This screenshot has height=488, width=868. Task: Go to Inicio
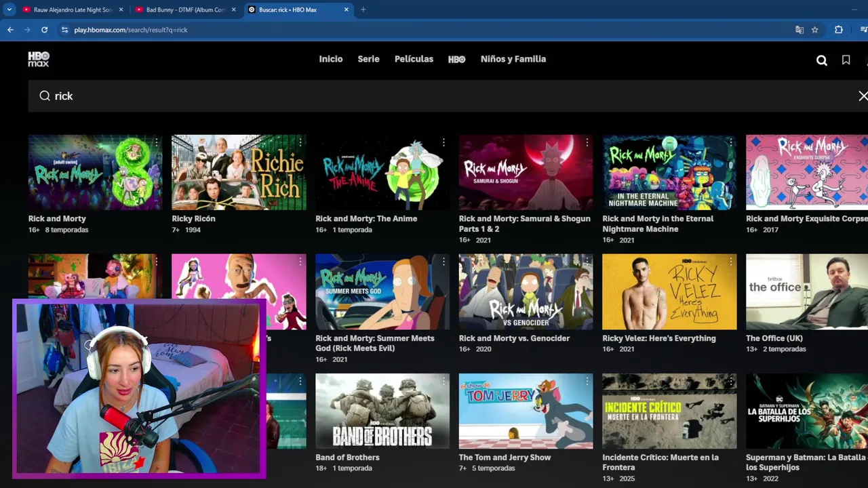[x=331, y=59]
